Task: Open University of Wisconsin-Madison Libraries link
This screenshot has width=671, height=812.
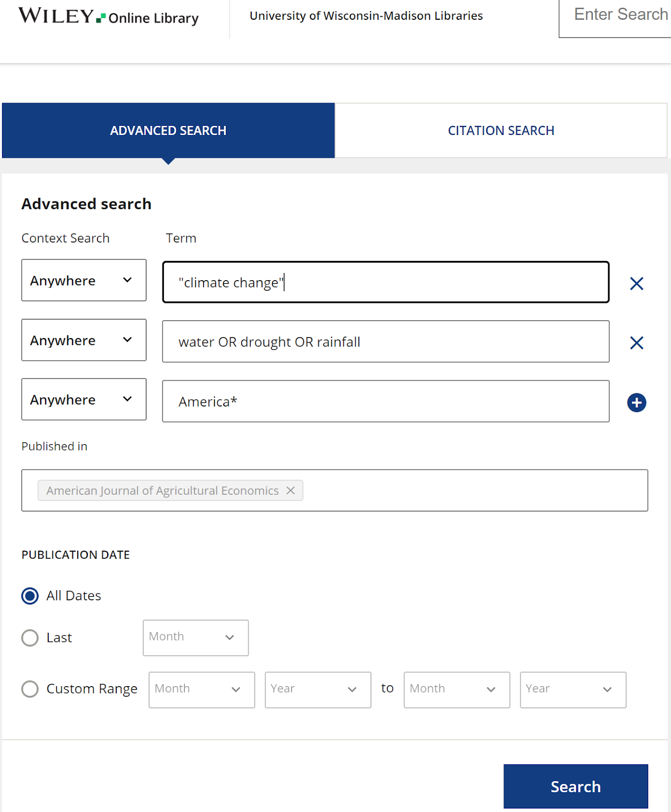Action: coord(366,16)
